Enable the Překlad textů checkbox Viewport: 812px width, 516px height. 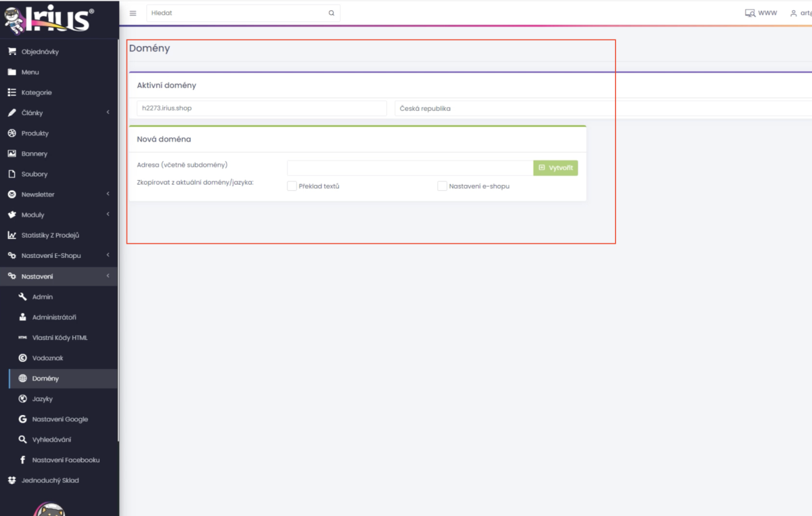tap(292, 186)
